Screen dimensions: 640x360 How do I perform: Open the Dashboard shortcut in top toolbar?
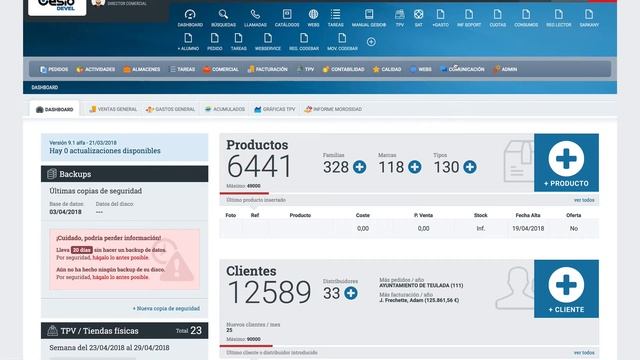pyautogui.click(x=190, y=18)
